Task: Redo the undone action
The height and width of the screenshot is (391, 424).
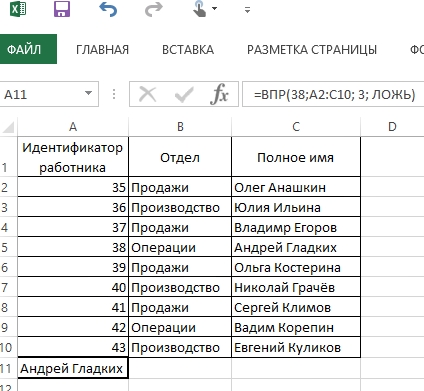Action: 153,9
